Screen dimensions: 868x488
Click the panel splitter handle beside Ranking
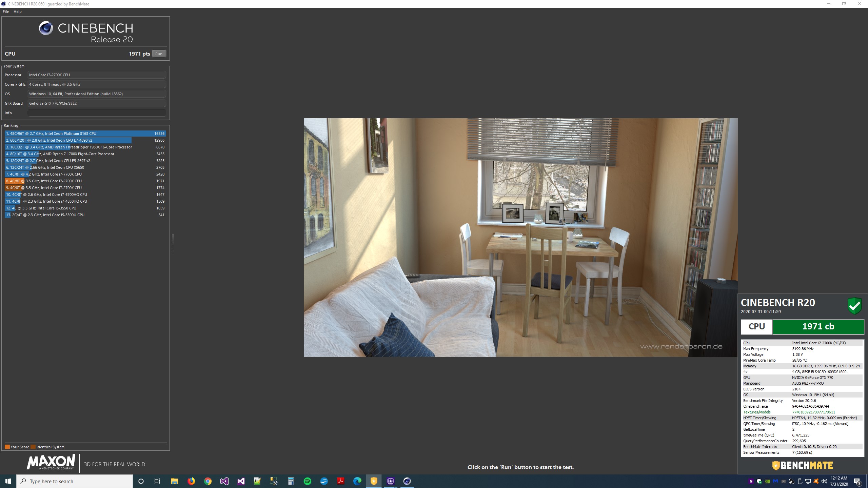(x=173, y=244)
